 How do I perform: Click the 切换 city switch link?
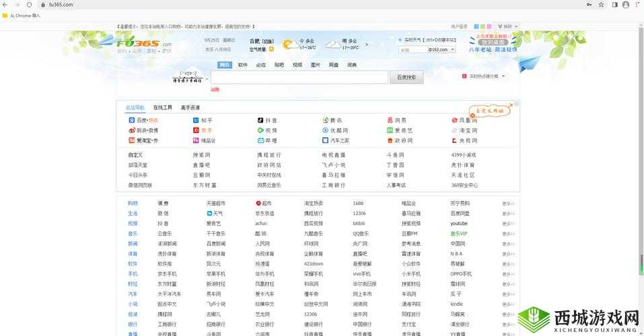[x=269, y=42]
